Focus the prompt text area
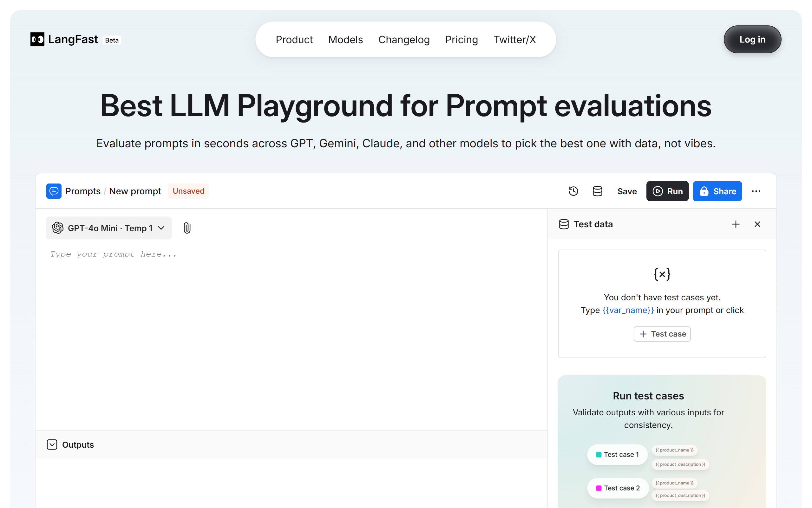The image size is (812, 508). pyautogui.click(x=291, y=336)
